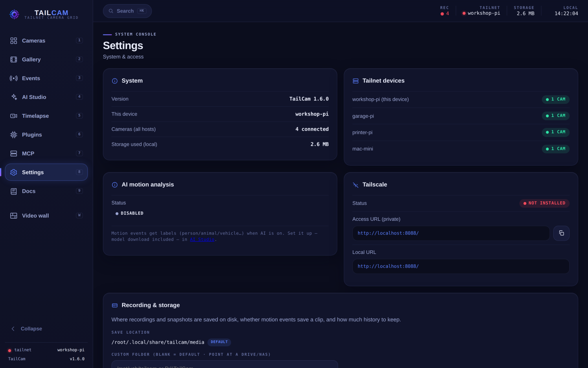This screenshot has width=588, height=368.
Task: Open Cameras grid icon in sidebar
Action: 14,40
